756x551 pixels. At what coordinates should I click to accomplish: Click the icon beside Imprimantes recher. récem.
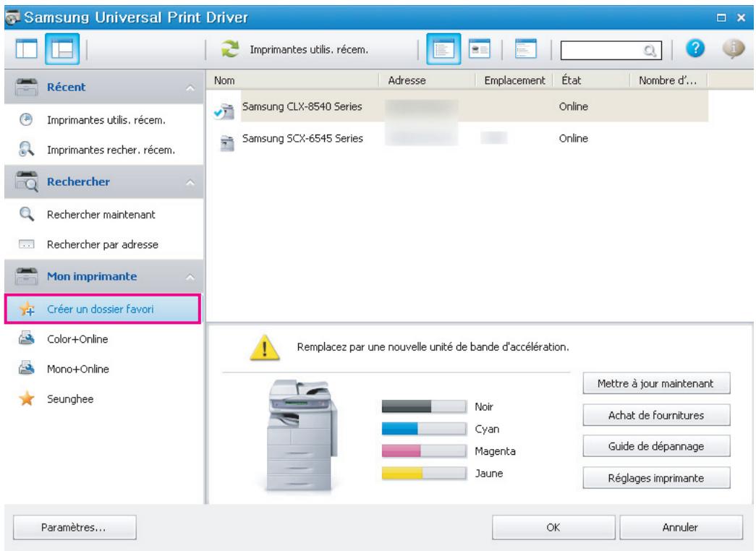26,150
